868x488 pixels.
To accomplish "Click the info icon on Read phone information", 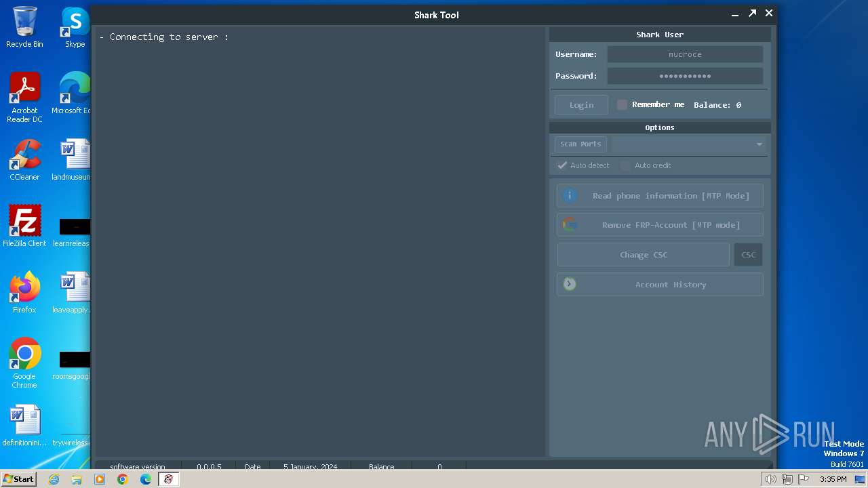I will pos(570,195).
